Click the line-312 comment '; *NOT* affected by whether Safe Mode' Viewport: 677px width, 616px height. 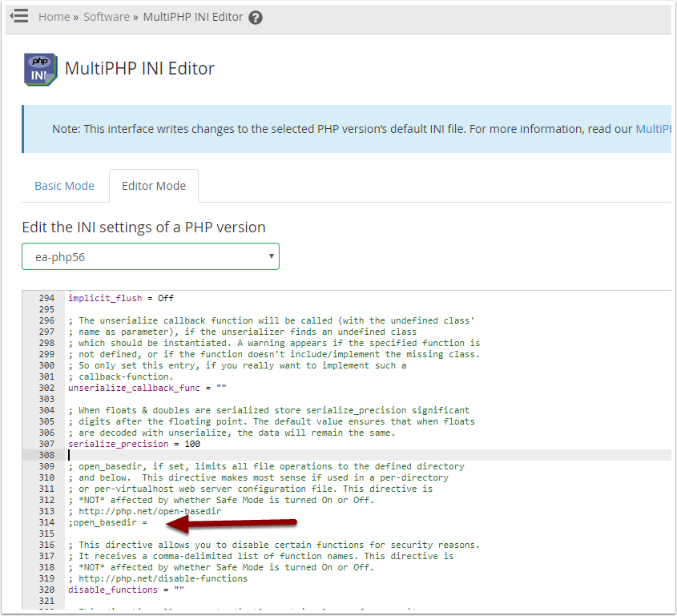220,501
